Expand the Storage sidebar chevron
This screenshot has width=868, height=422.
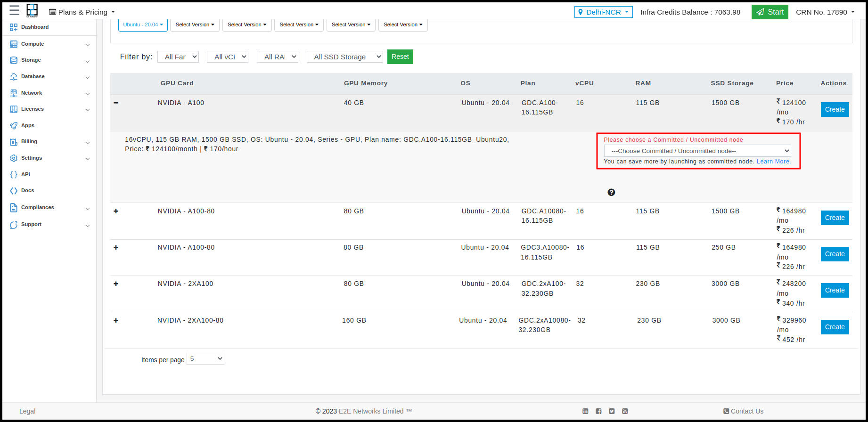tap(88, 61)
